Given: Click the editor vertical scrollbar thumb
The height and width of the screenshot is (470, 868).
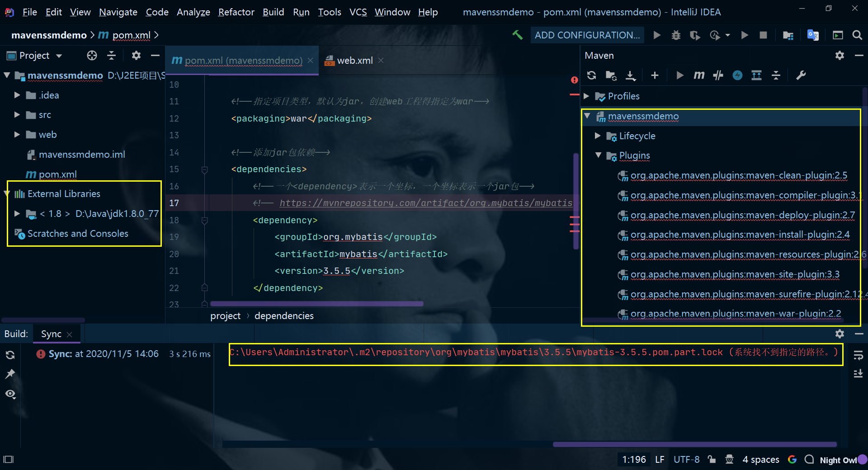Looking at the screenshot, I should (576, 201).
